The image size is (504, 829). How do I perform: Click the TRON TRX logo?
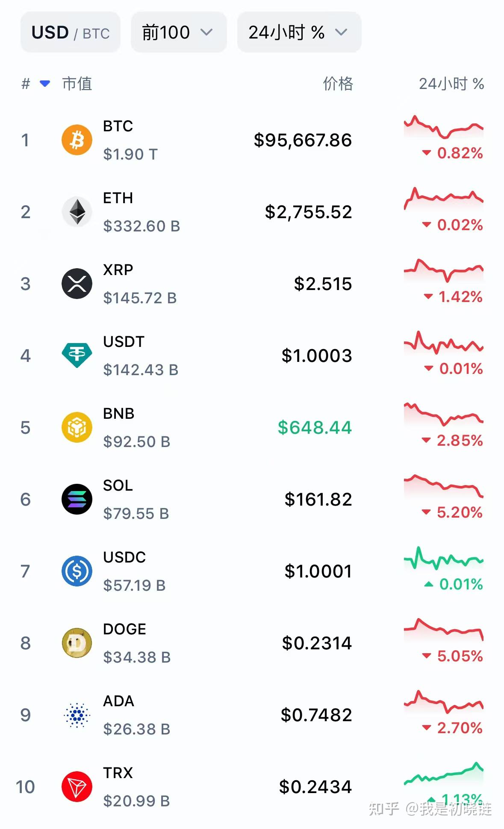click(x=77, y=787)
